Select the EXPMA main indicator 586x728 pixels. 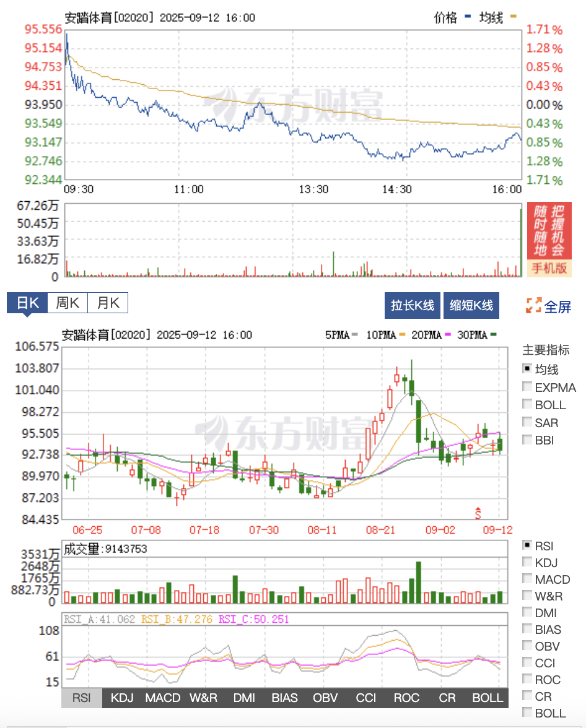click(527, 386)
